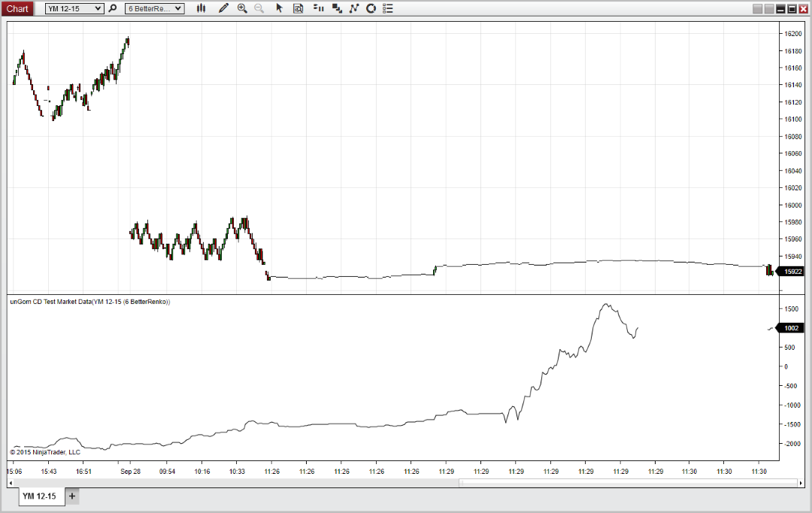The image size is (812, 513).
Task: Click the 16:51 time axis label
Action: [x=84, y=472]
